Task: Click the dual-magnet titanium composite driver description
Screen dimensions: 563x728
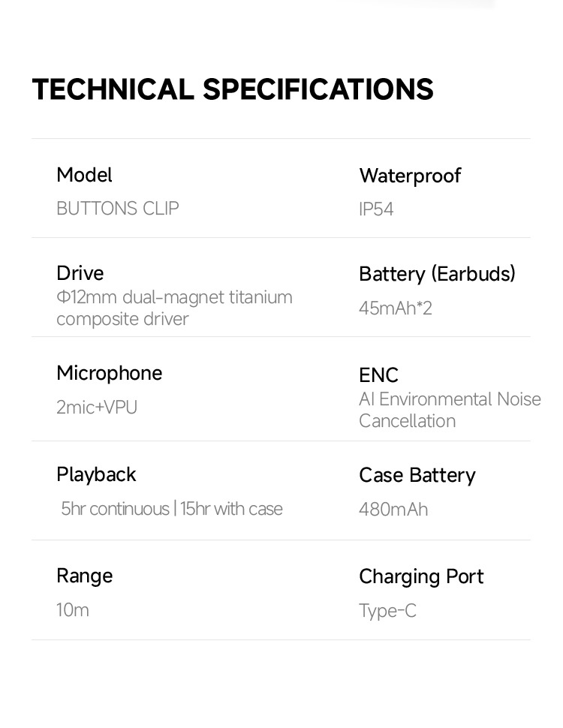Action: (174, 308)
